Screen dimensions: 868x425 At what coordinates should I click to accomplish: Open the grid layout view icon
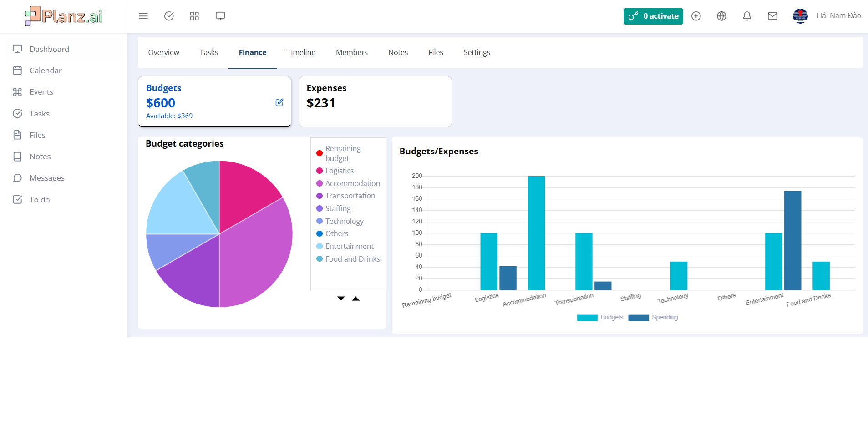tap(194, 16)
